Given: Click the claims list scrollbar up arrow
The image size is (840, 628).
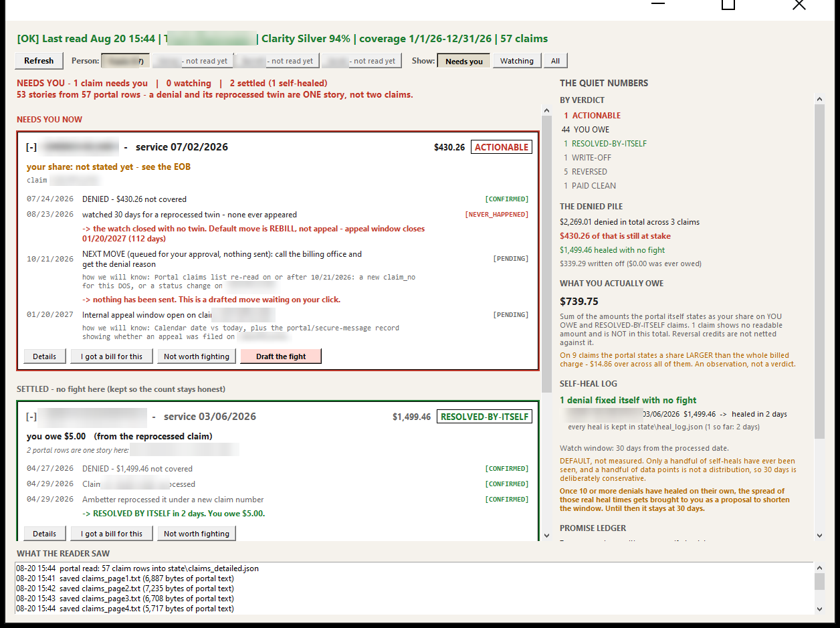Looking at the screenshot, I should click(x=546, y=111).
